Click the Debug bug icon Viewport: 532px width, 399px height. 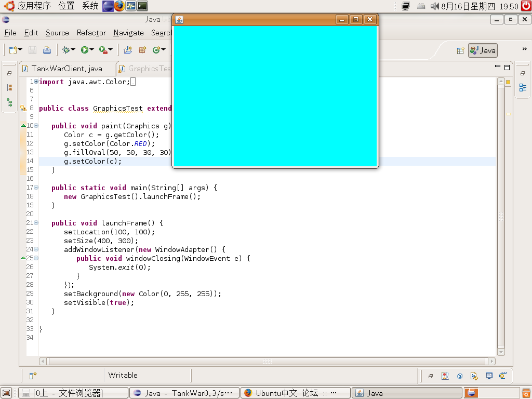point(66,50)
